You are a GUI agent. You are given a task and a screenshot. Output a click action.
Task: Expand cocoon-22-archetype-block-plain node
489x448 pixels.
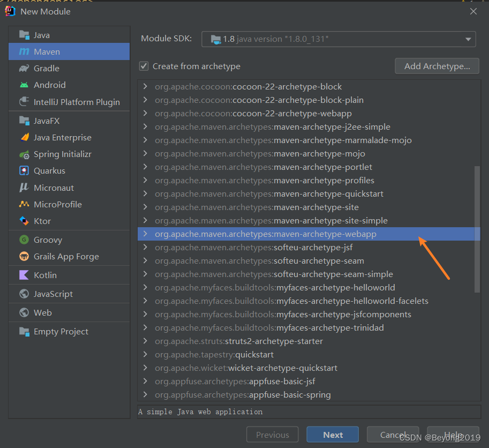[145, 100]
